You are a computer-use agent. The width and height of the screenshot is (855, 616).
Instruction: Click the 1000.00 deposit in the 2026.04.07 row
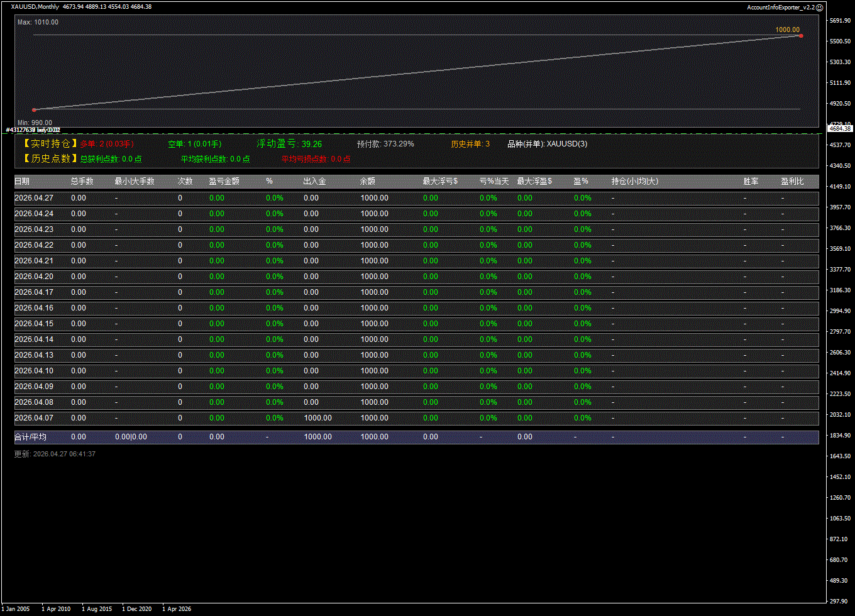pos(317,418)
